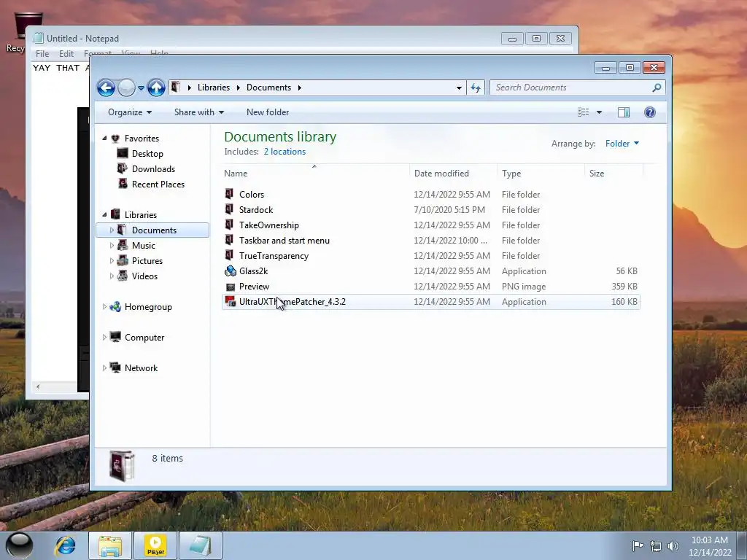Click the Notepad horizontal scrollbar left arrow
The image size is (747, 560).
(x=38, y=386)
